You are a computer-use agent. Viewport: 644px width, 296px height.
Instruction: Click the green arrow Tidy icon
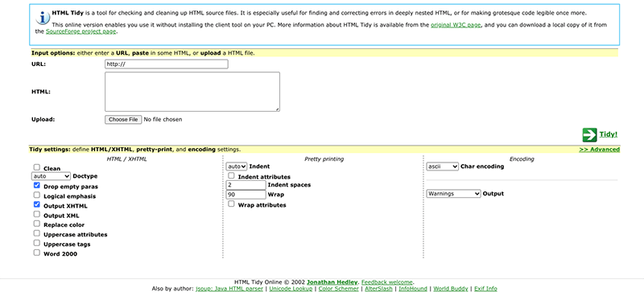(589, 135)
